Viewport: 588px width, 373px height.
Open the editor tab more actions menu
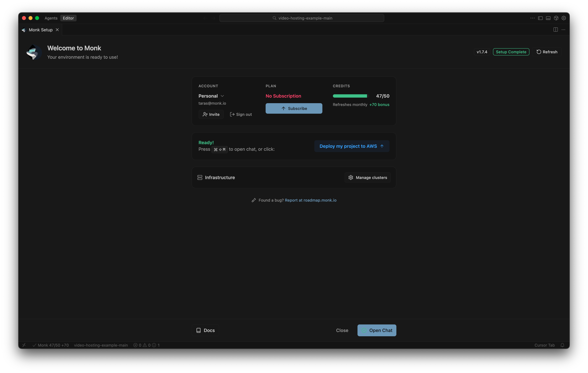pyautogui.click(x=563, y=30)
